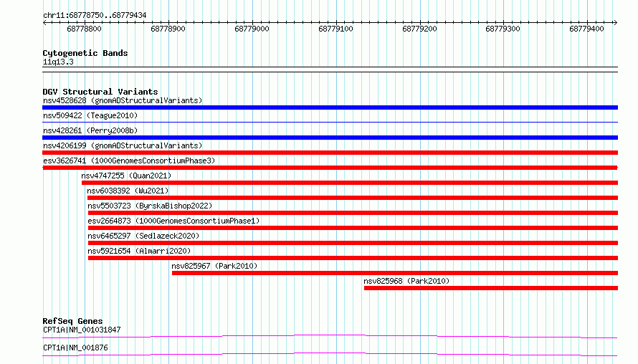Image resolution: width=638 pixels, height=364 pixels.
Task: Click ruler position 68779100
Action: point(335,29)
